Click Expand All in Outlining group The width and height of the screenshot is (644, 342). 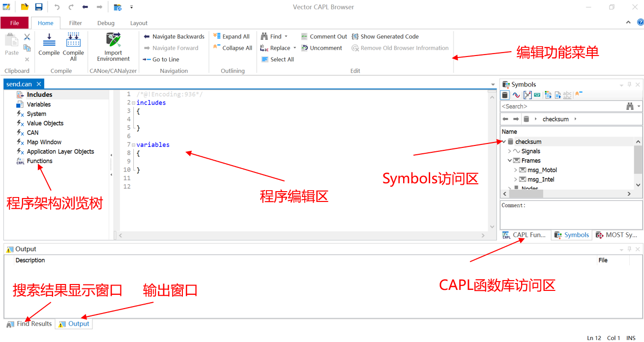[x=232, y=36]
